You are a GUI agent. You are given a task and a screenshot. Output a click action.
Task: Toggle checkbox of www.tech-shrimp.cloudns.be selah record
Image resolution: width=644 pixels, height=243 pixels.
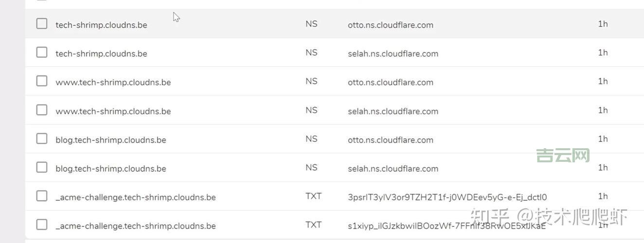tap(42, 110)
